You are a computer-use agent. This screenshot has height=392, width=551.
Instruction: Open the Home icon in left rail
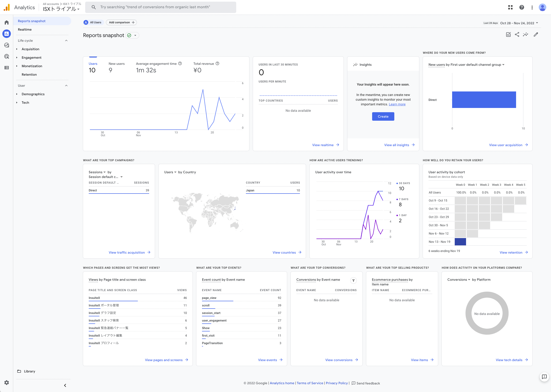pyautogui.click(x=7, y=22)
